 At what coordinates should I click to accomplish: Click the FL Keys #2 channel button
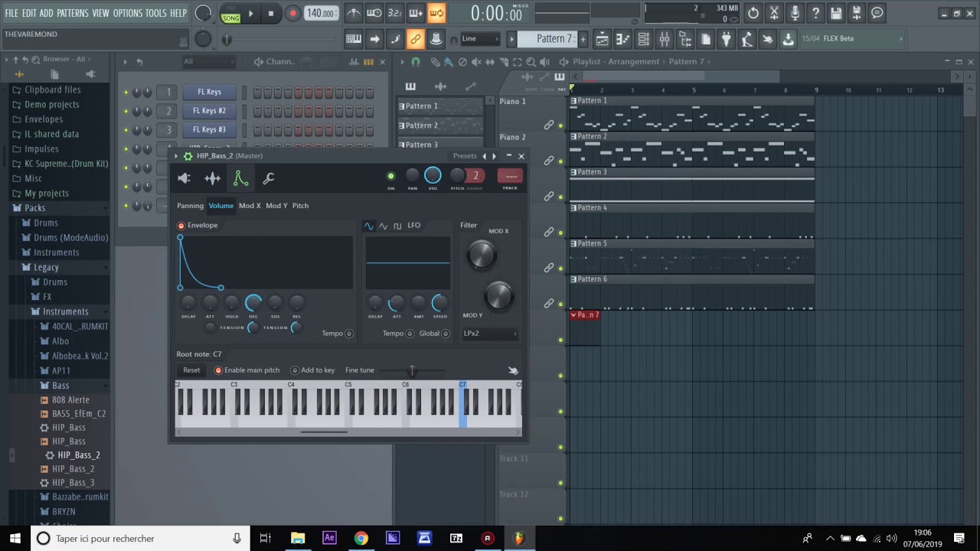coord(209,111)
